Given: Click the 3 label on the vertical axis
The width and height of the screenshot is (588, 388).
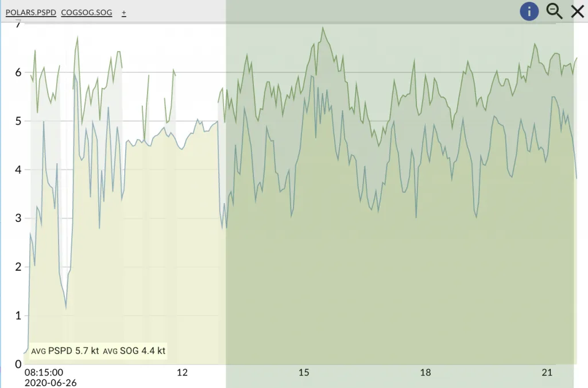Looking at the screenshot, I should click(x=18, y=218).
